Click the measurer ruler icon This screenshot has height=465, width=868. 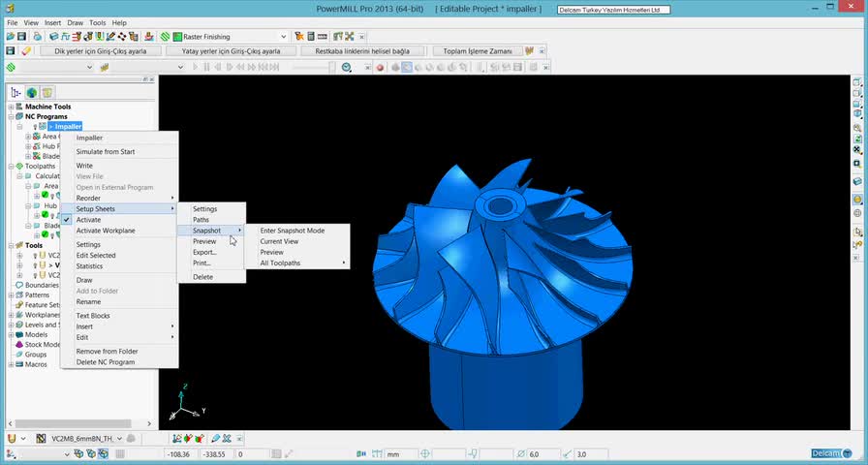(x=321, y=37)
